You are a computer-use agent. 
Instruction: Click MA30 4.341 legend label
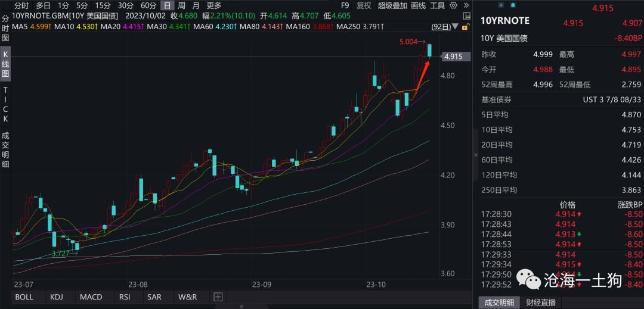(169, 27)
